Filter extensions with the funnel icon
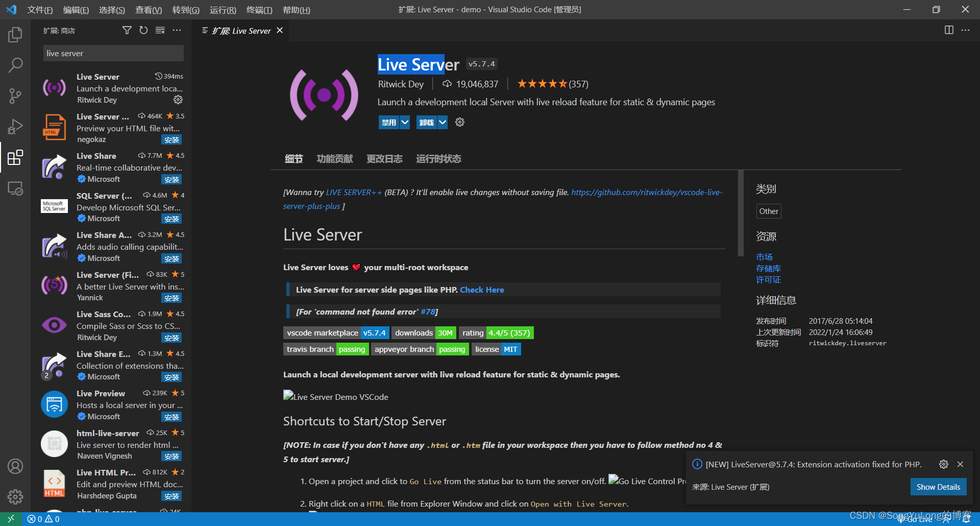 click(127, 31)
